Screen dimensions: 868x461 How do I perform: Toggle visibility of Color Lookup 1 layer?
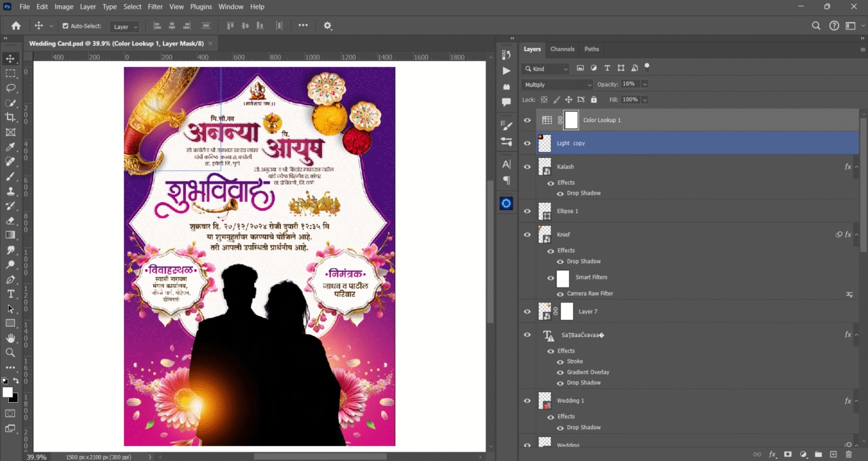[x=527, y=120]
